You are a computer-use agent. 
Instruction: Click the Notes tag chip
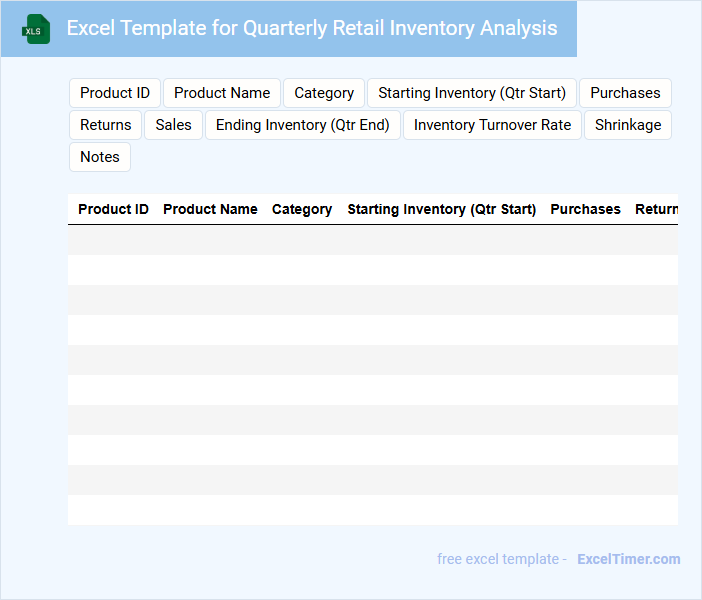[100, 157]
